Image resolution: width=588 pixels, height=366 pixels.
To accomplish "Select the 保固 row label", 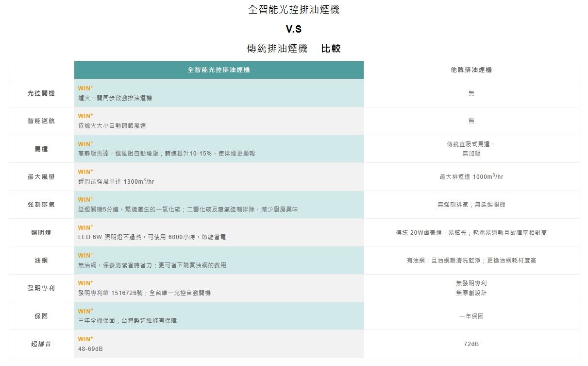I will (x=41, y=316).
